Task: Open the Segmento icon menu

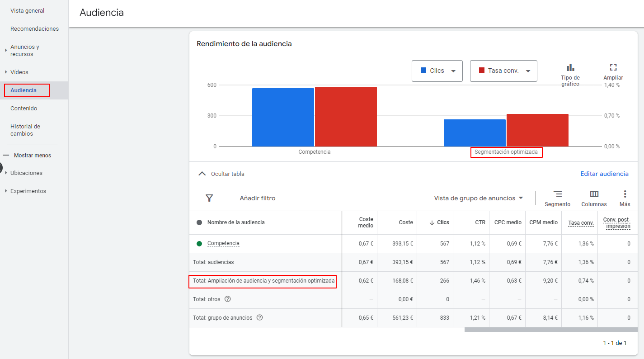Action: pos(558,194)
